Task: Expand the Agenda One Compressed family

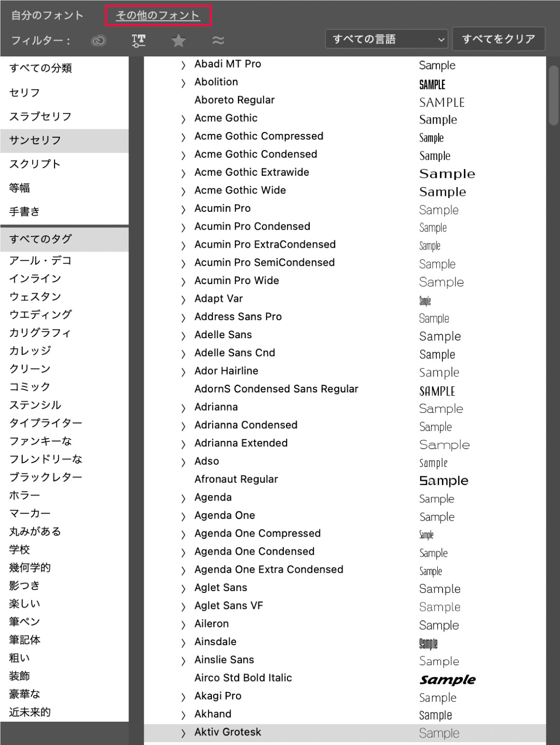Action: pos(183,535)
